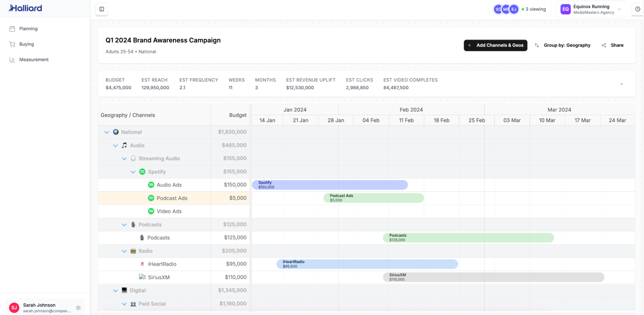Click the Add Channels & Geos button
Screen dimensions: 644x315
[495, 45]
